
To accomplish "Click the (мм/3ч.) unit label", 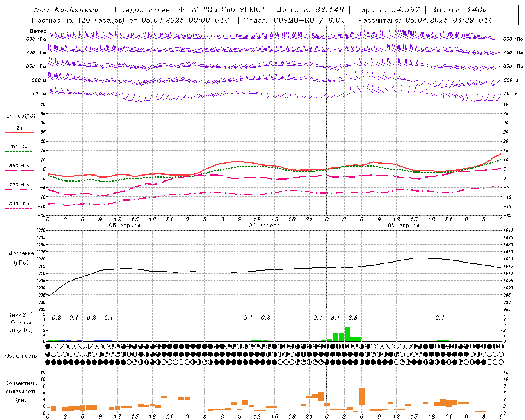I will [21, 315].
